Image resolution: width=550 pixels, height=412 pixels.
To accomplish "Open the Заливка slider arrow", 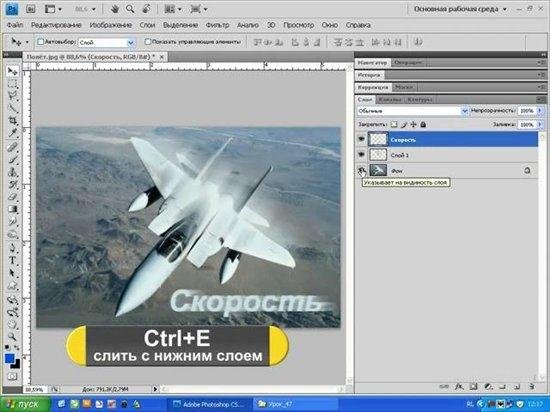I will click(539, 124).
